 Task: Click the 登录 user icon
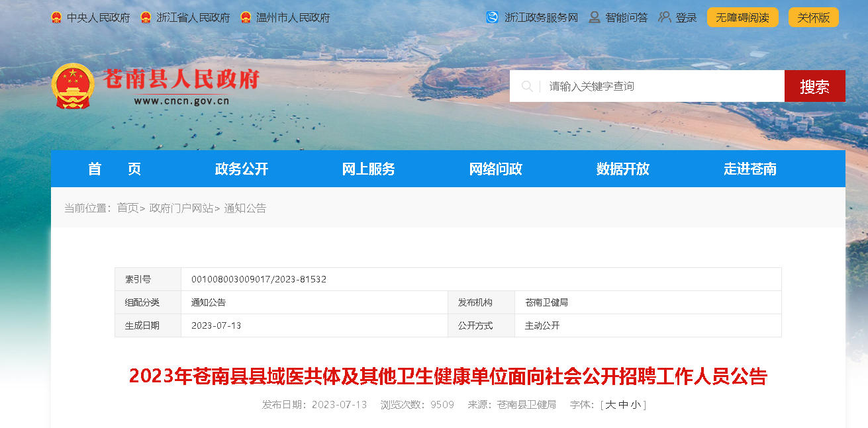(x=665, y=17)
